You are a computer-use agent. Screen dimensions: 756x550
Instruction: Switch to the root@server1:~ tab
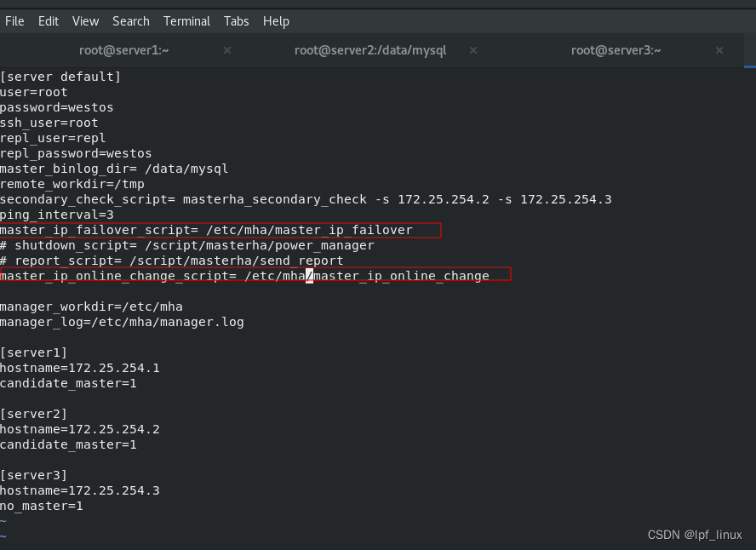124,50
